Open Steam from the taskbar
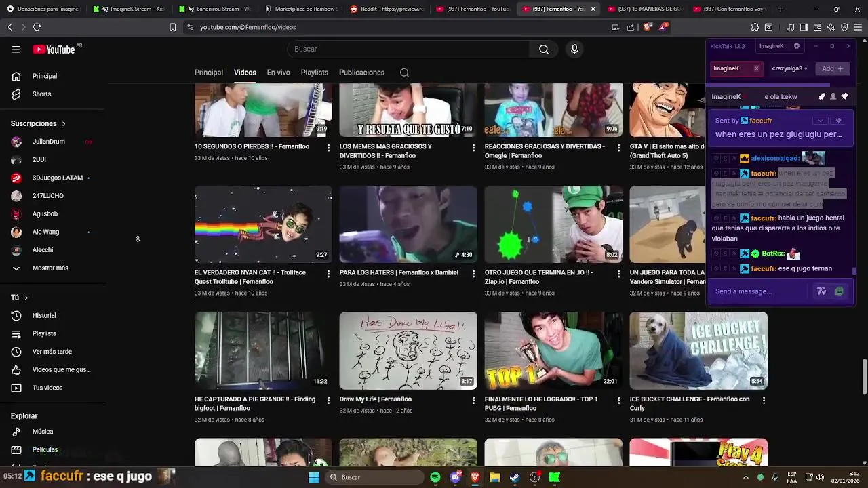Screen dimensions: 868x488 [x=515, y=477]
